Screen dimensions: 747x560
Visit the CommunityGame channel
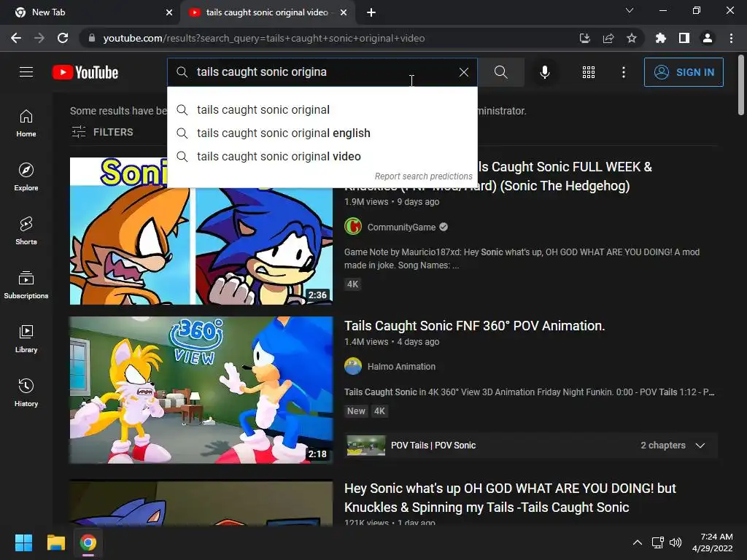pos(401,227)
